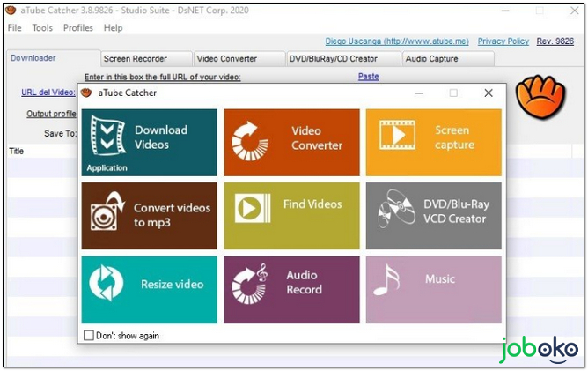Open the Privacy Policy link
This screenshot has width=588, height=371.
503,41
